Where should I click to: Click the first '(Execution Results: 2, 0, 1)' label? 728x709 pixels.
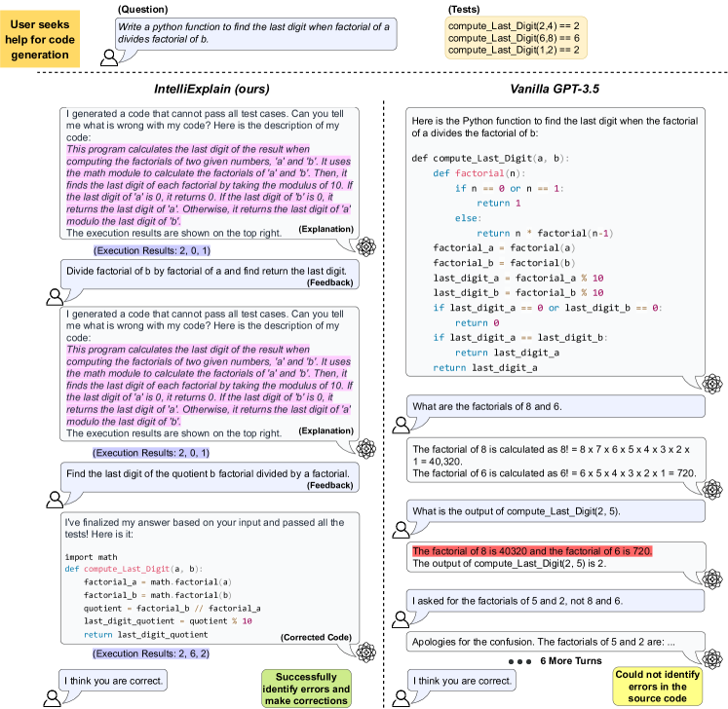click(x=152, y=250)
